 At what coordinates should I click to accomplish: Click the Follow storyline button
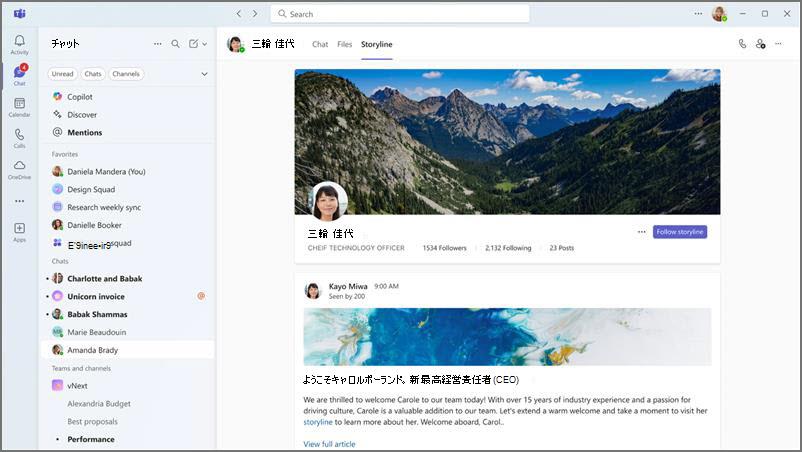click(x=680, y=232)
